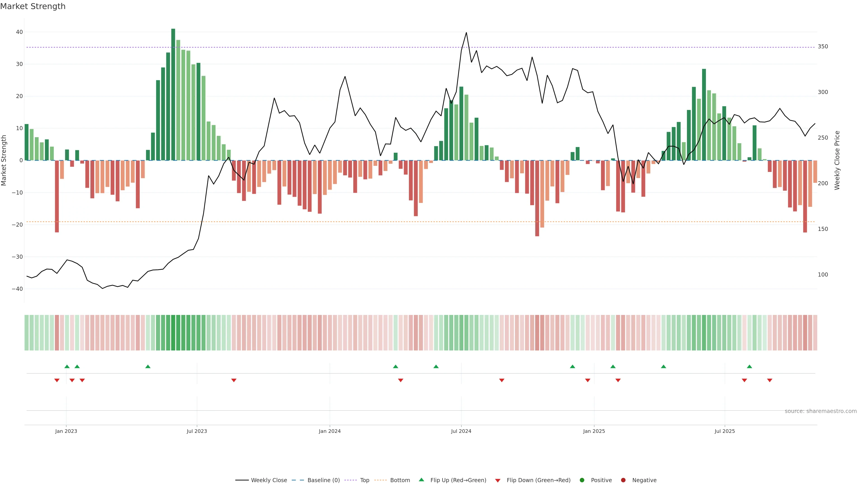Click the tallest green bar above 40
Screen dimensions: 868x488
tap(173, 94)
